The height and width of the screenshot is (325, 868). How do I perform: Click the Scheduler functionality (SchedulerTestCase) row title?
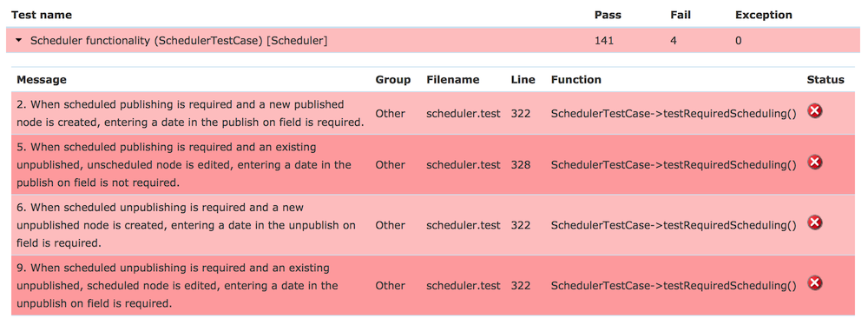179,41
